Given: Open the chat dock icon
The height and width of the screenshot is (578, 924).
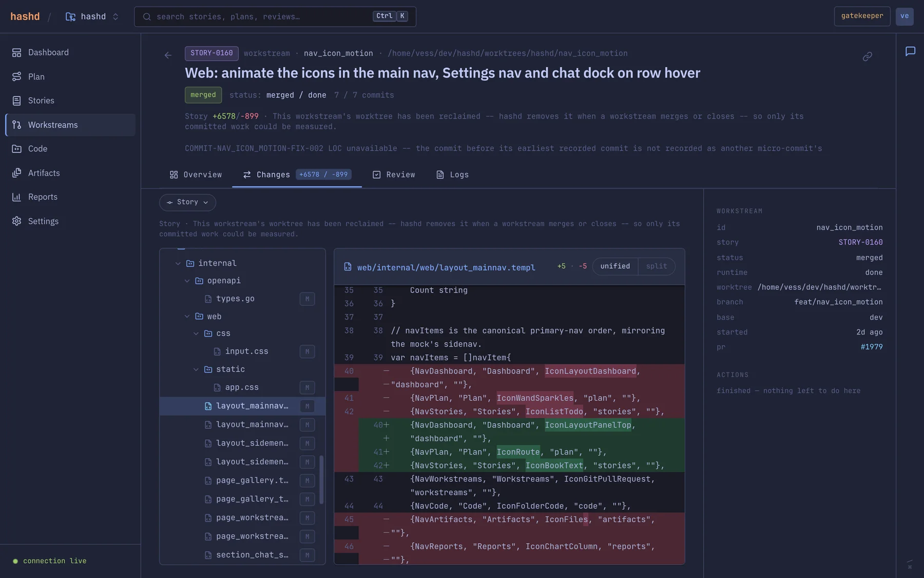Looking at the screenshot, I should tap(910, 51).
